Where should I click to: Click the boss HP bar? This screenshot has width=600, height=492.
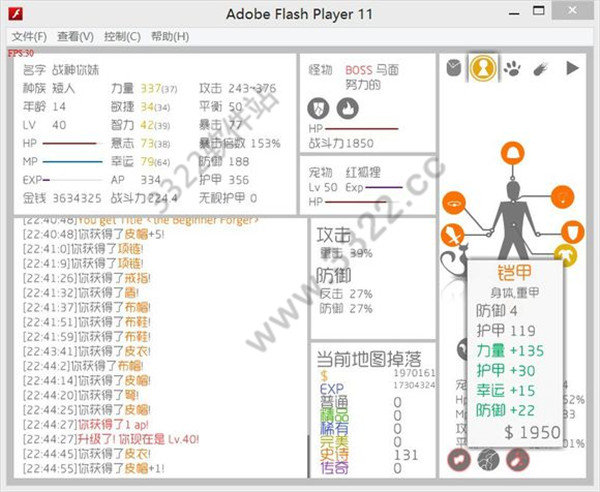[362, 129]
